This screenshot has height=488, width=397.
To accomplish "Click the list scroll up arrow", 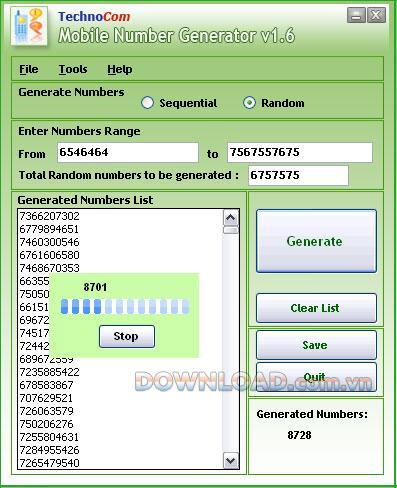I will 231,218.
